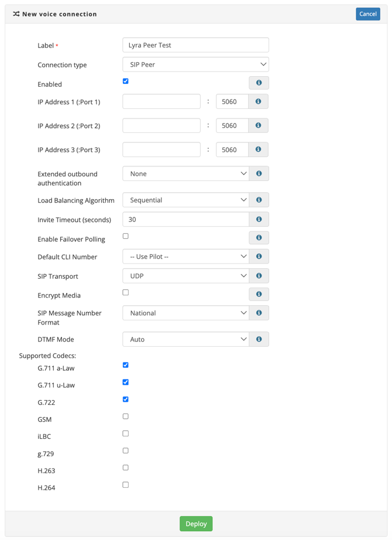Click info icon for SIP Transport

click(x=259, y=276)
